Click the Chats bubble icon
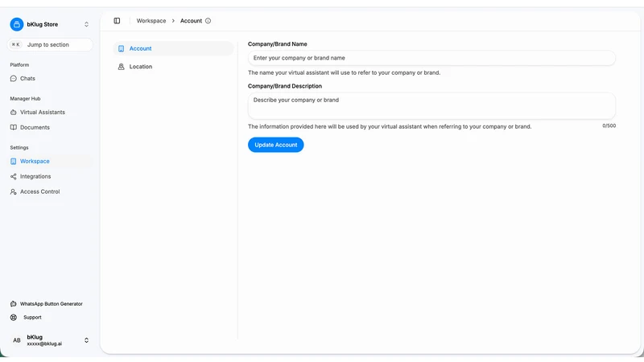644x362 pixels. click(14, 78)
